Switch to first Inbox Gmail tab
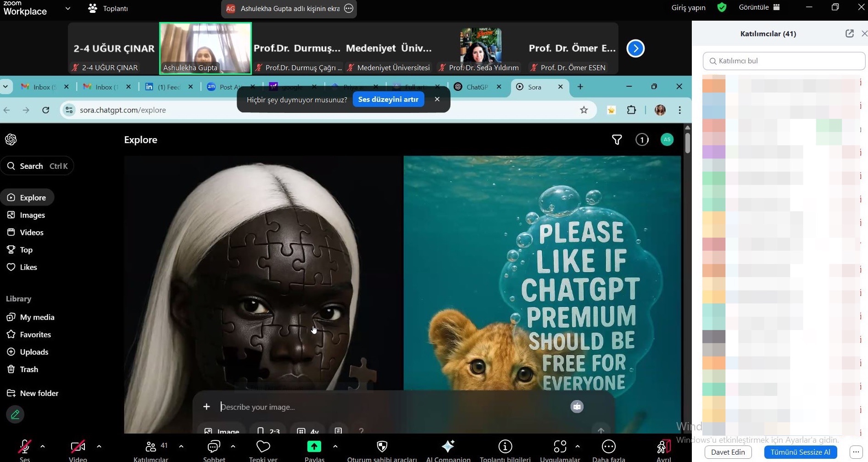868x462 pixels. pyautogui.click(x=45, y=87)
